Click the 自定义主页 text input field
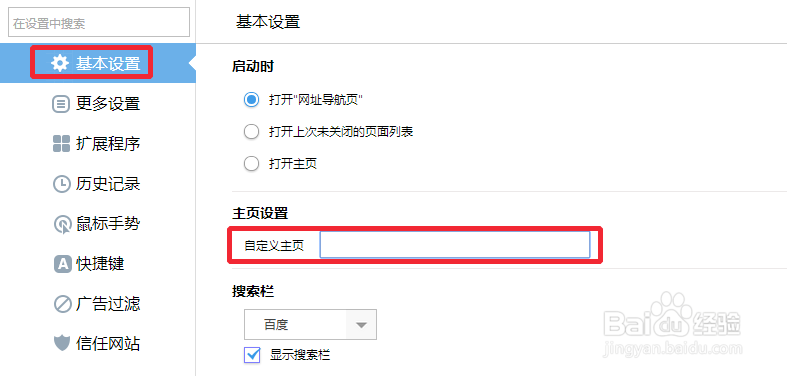787x376 pixels. (x=455, y=245)
